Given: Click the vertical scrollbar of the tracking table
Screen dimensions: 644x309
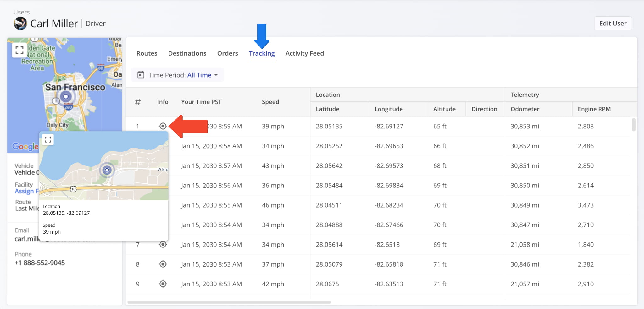Looking at the screenshot, I should pyautogui.click(x=633, y=125).
